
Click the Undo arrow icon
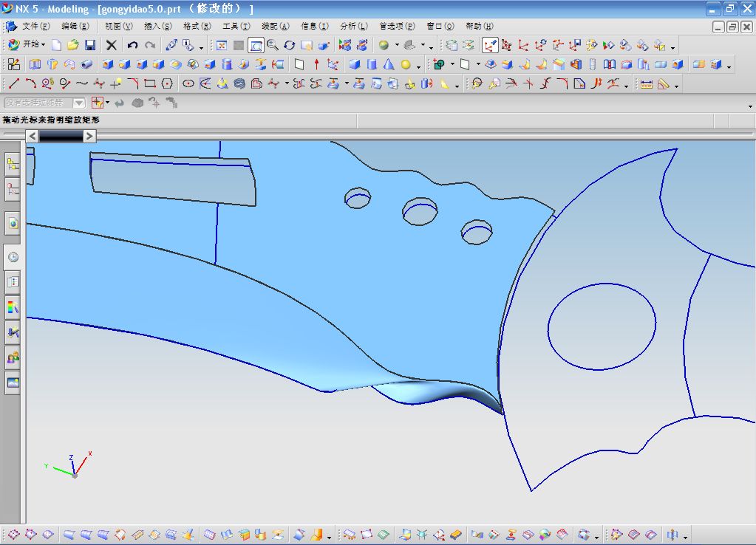click(x=132, y=45)
